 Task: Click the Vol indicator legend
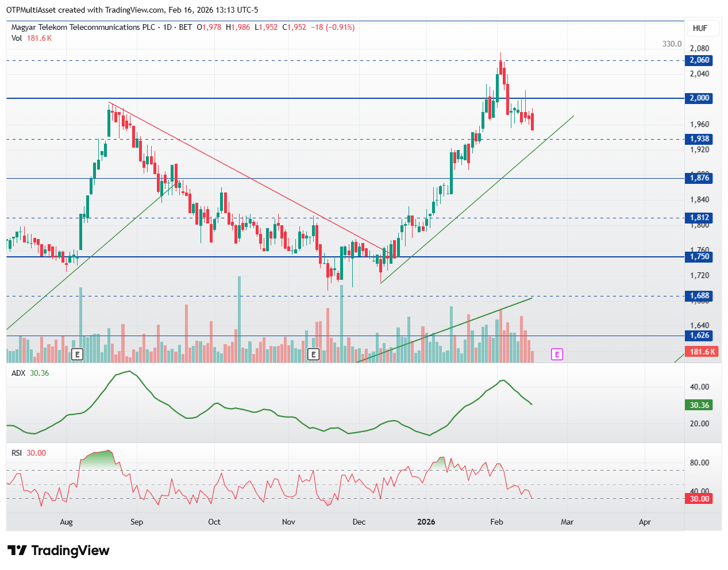(x=32, y=38)
